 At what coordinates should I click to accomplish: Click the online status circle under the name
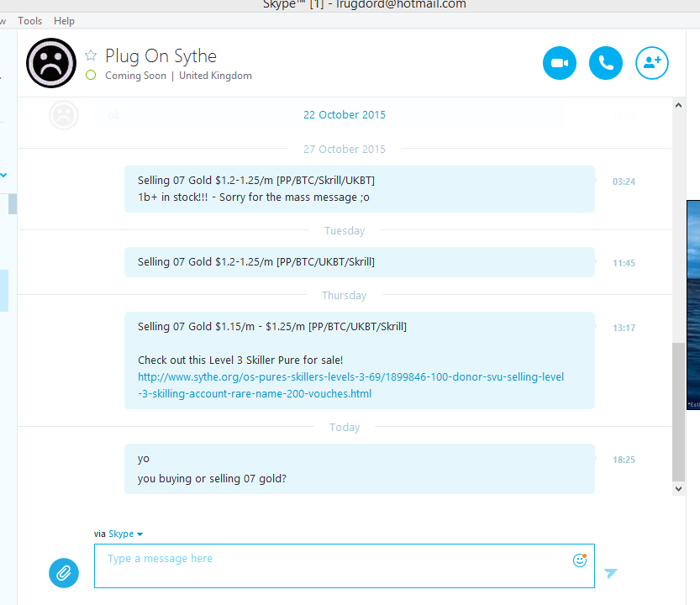91,75
